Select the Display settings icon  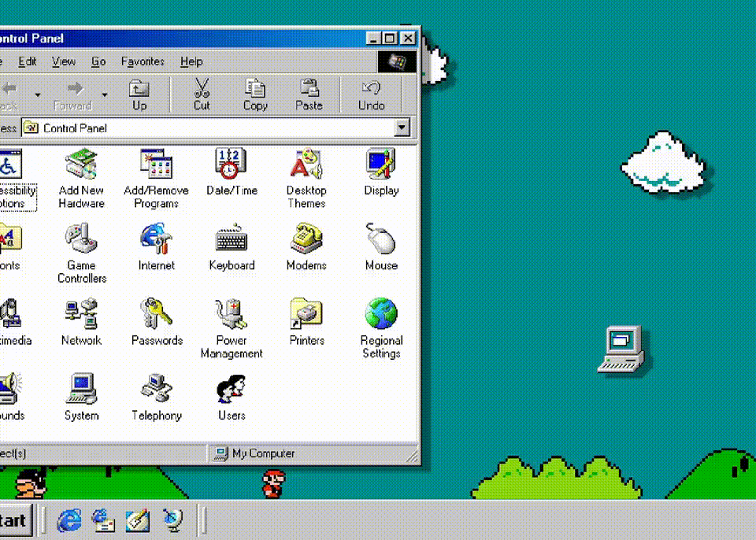click(381, 165)
